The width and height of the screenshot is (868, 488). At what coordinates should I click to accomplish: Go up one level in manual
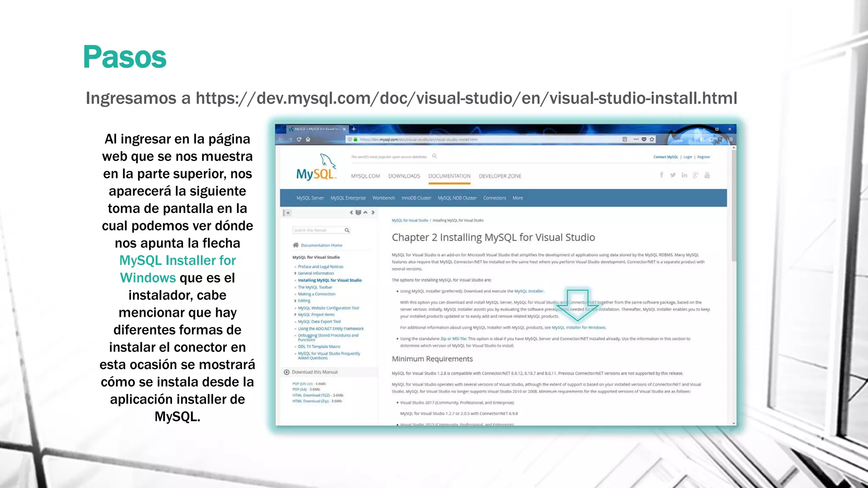(x=365, y=213)
